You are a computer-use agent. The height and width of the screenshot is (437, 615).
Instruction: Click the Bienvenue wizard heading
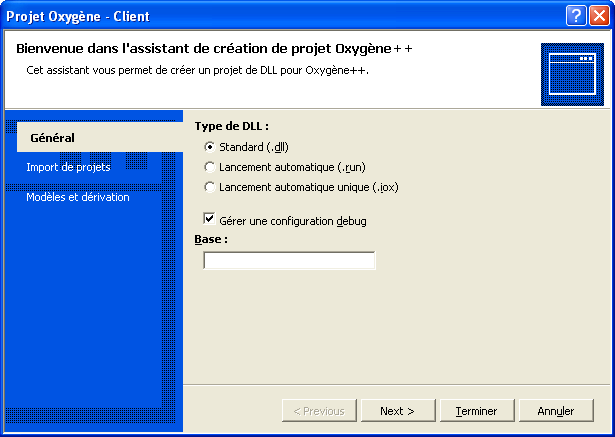click(214, 49)
